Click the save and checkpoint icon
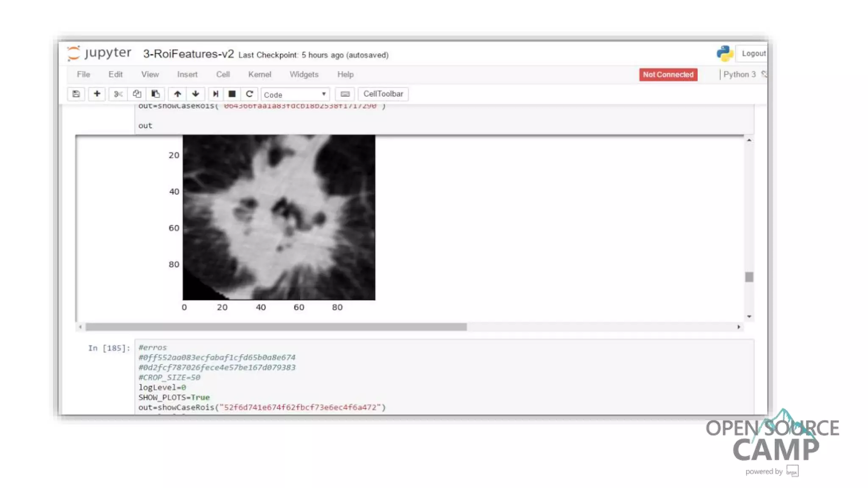Viewport: 868px width, 488px height. (x=76, y=94)
